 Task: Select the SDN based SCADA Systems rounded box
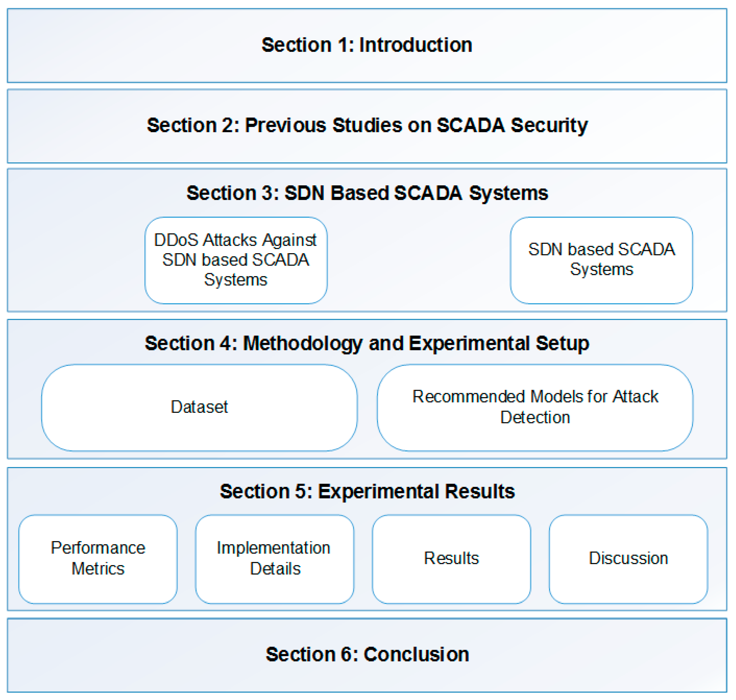pyautogui.click(x=601, y=261)
